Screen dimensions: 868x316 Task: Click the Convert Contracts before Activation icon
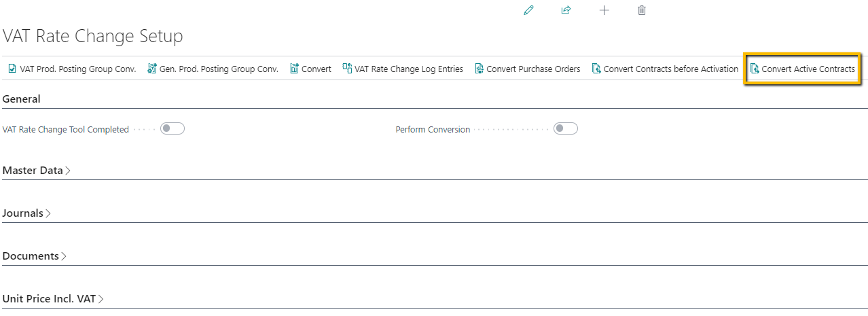(x=596, y=69)
